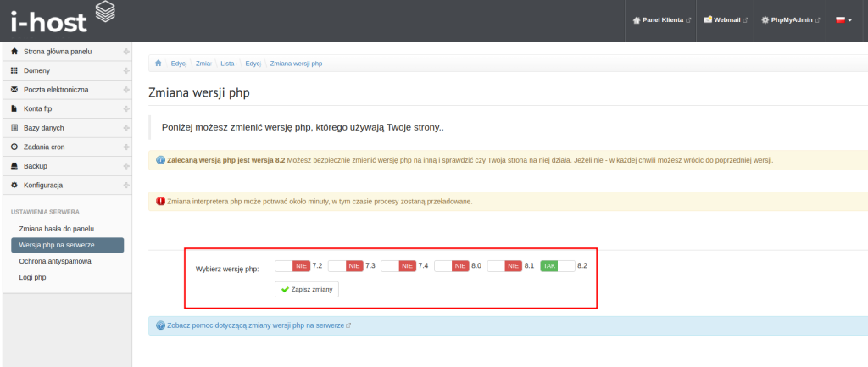Click the home icon in breadcrumb

(158, 64)
